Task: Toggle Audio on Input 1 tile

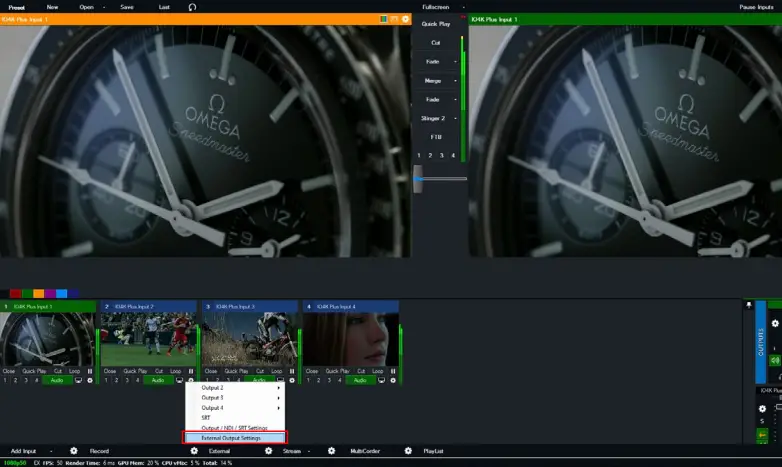Action: (55, 380)
